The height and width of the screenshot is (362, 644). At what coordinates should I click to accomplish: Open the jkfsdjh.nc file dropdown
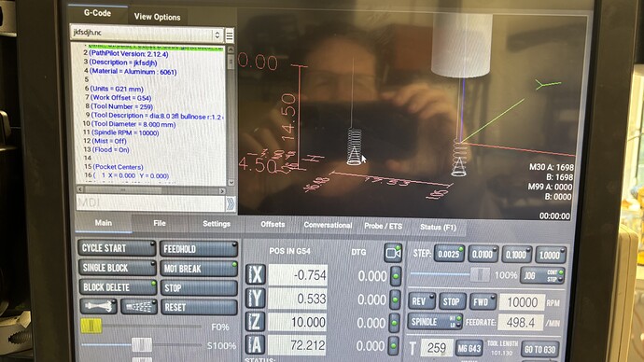(147, 34)
